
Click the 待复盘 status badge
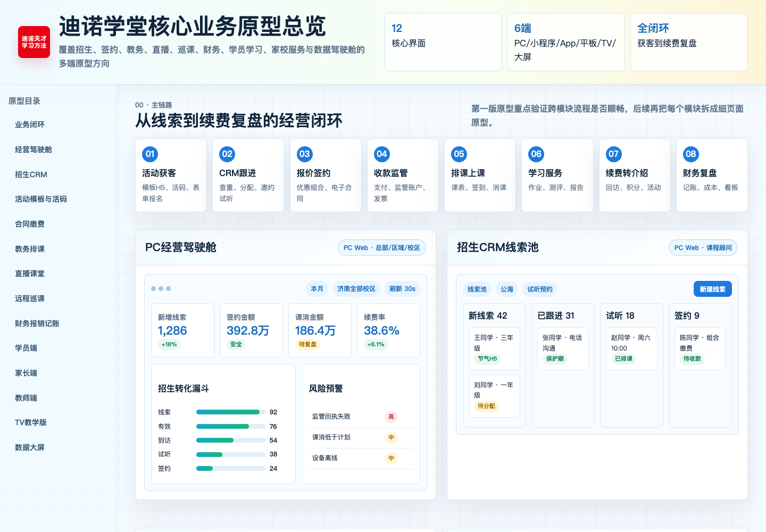(x=307, y=344)
